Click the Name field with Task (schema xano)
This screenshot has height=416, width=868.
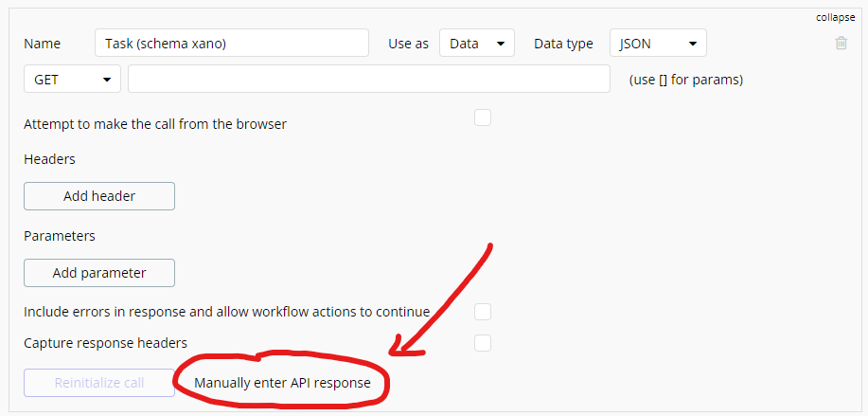pos(232,44)
